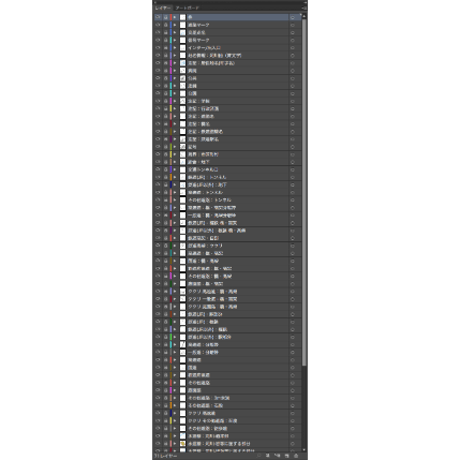460x460 pixels.
Task: Hide the 一般道：分離帯 layer
Action: pos(158,352)
